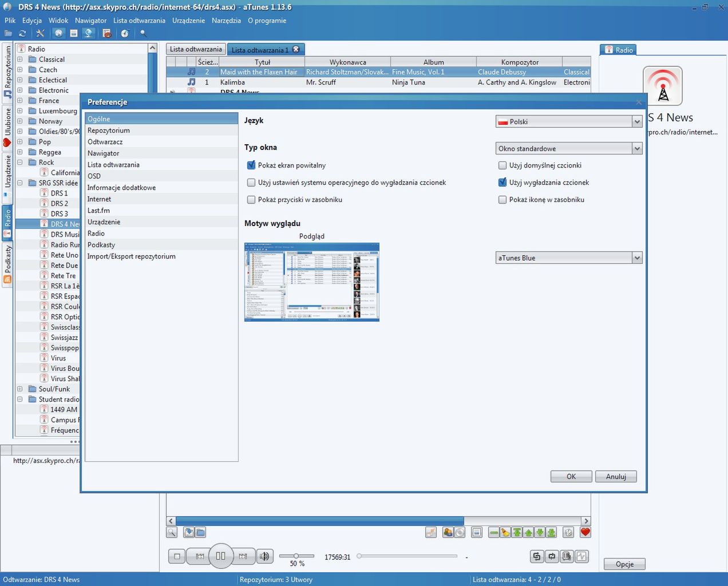This screenshot has height=586, width=728.
Task: Skip to the previous track
Action: coord(200,556)
